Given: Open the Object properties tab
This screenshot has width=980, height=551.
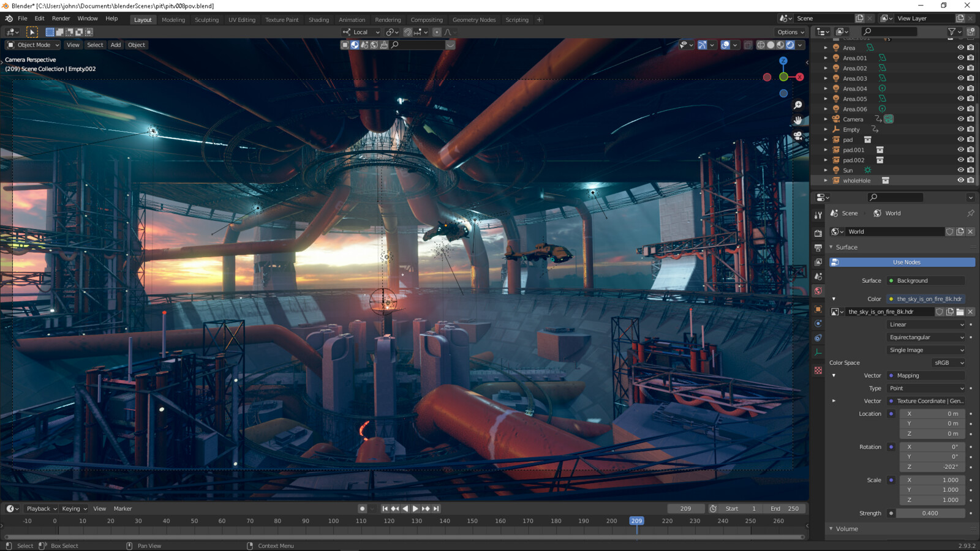Looking at the screenshot, I should tap(818, 309).
